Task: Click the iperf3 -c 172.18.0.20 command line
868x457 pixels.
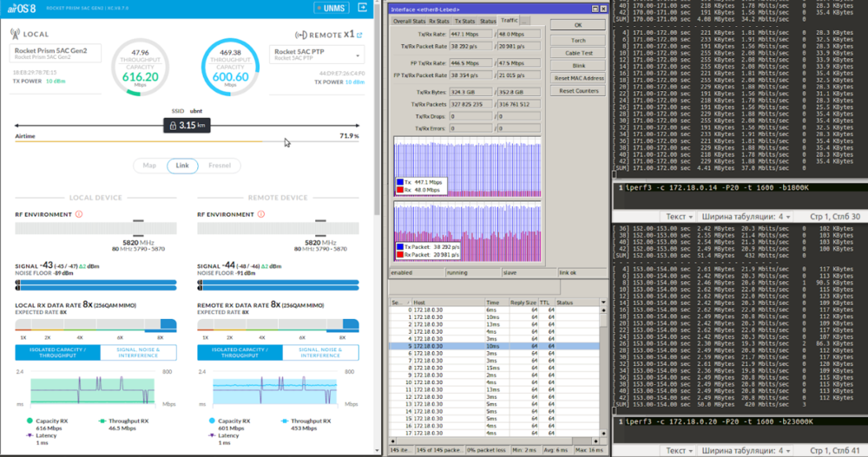Action: (719, 421)
